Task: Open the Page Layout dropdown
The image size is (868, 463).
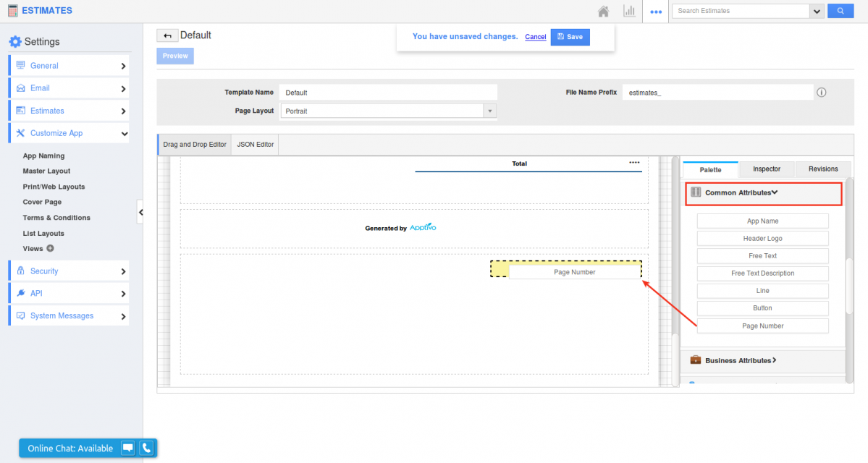Action: (490, 111)
